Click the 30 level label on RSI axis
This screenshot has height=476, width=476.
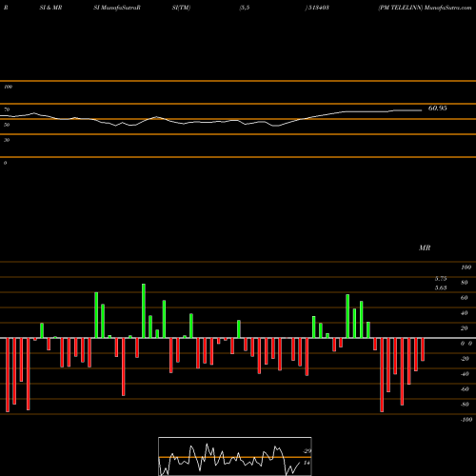[7, 140]
